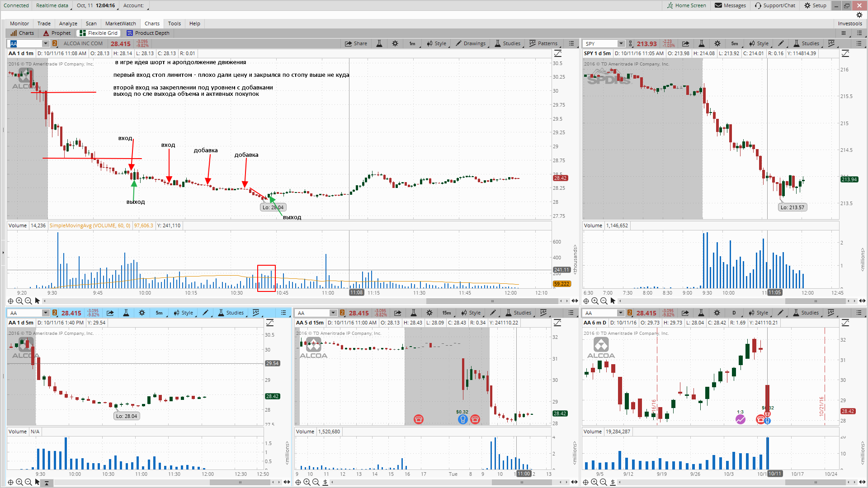This screenshot has height=488, width=868.
Task: Click the patterns icon on AA 5m chart
Action: click(x=256, y=313)
